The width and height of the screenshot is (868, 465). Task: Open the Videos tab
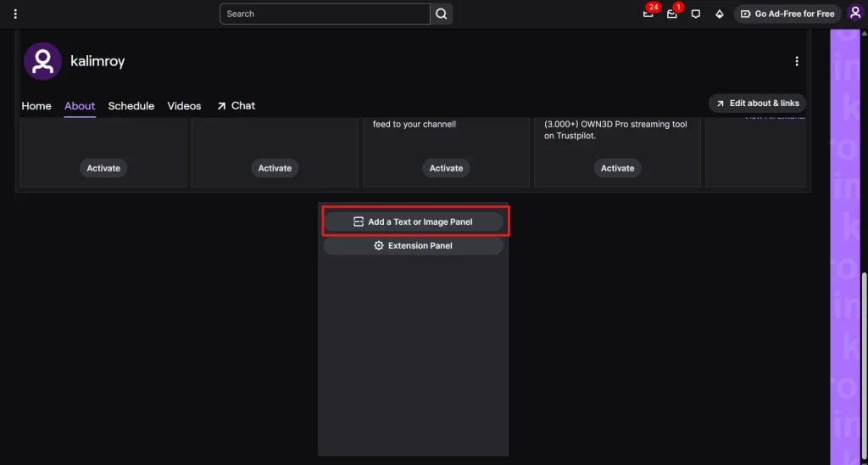184,106
